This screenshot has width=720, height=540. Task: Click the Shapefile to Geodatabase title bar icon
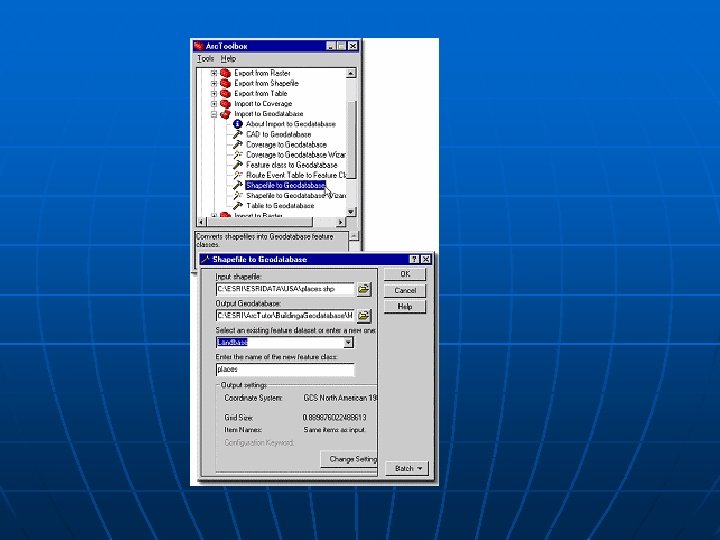point(206,259)
